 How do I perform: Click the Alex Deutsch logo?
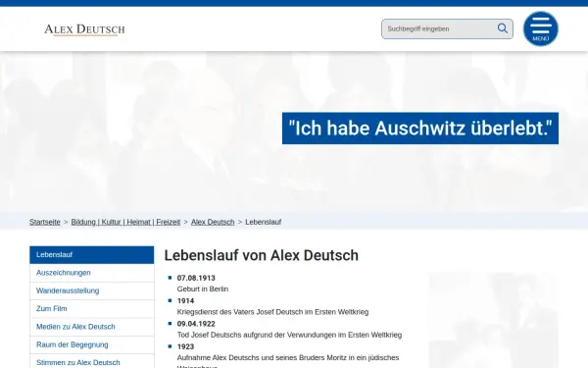pos(84,29)
